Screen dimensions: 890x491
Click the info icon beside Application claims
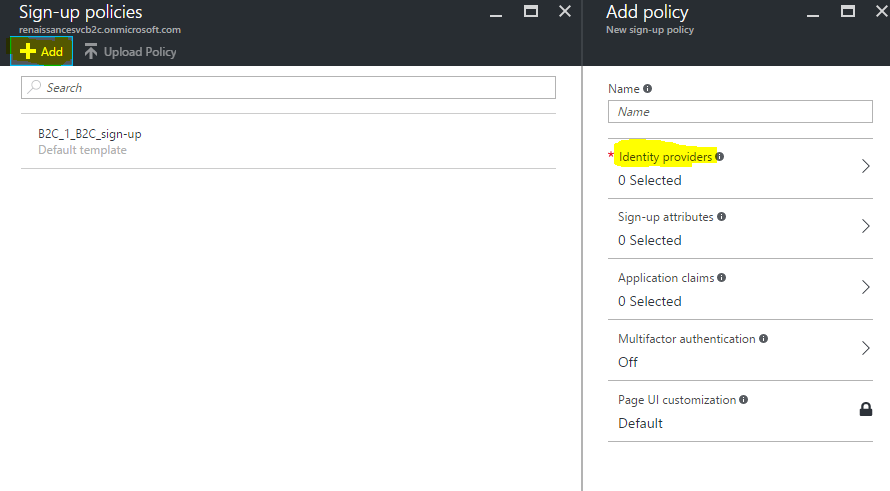(721, 278)
